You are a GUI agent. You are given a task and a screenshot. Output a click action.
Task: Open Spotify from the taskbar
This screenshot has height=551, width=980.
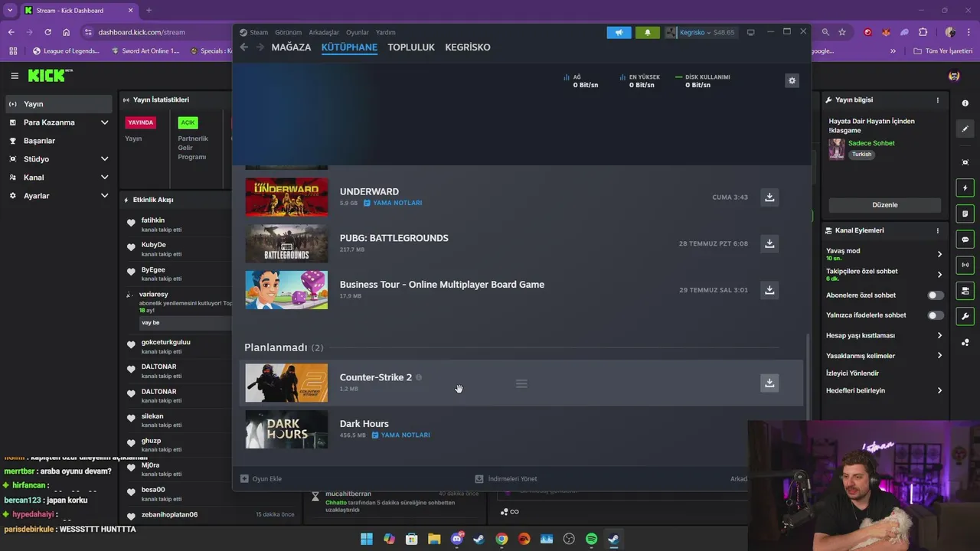click(x=591, y=539)
